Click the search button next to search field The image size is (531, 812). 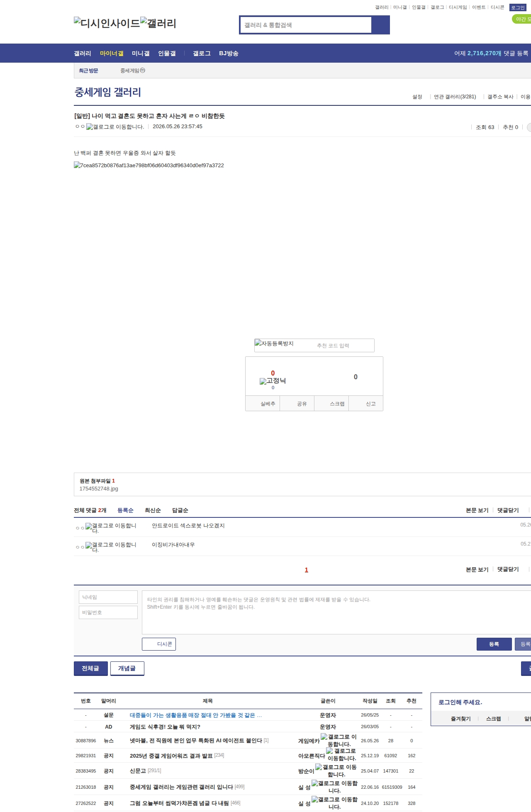pyautogui.click(x=380, y=25)
